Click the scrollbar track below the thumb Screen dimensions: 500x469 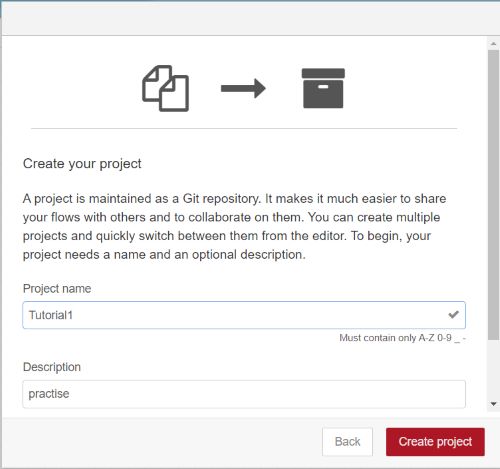coord(493,369)
